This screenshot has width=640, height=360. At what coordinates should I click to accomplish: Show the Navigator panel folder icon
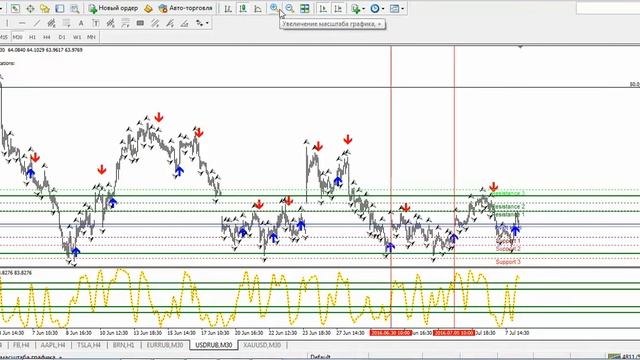[x=45, y=8]
